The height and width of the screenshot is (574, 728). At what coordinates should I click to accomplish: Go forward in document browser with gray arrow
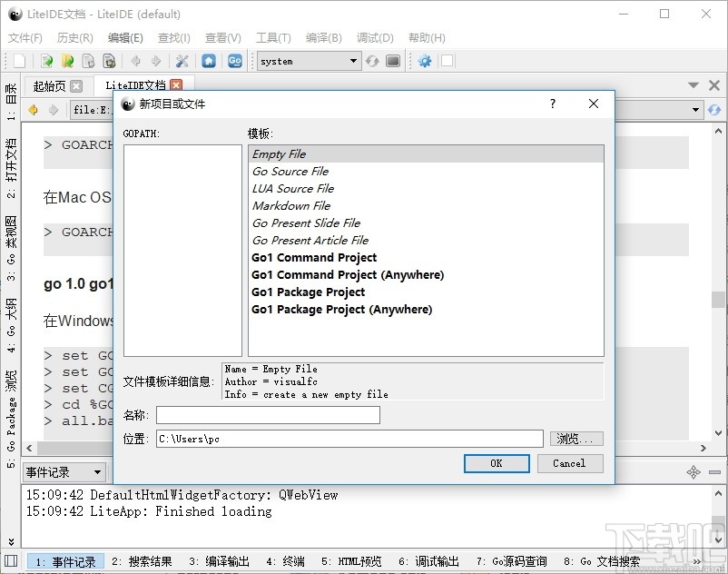54,110
